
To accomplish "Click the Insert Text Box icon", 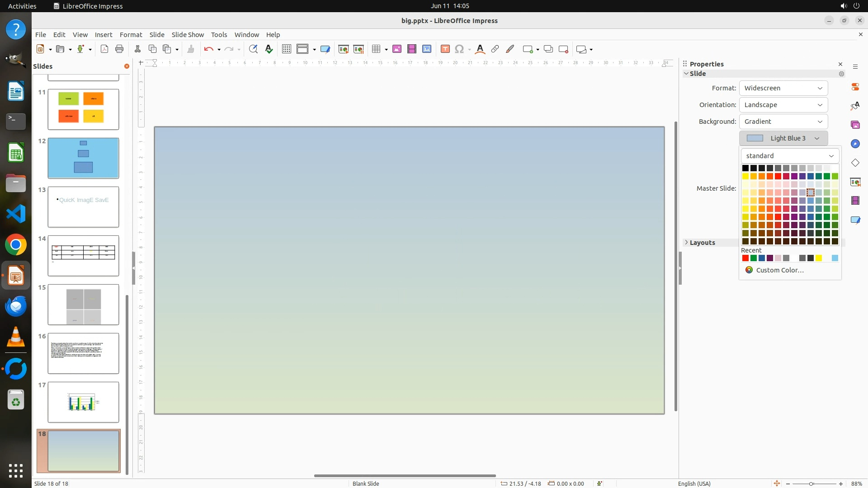I will [x=445, y=49].
